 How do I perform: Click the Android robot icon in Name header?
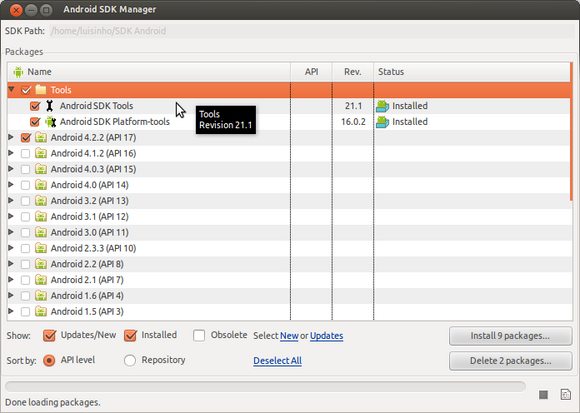point(18,72)
